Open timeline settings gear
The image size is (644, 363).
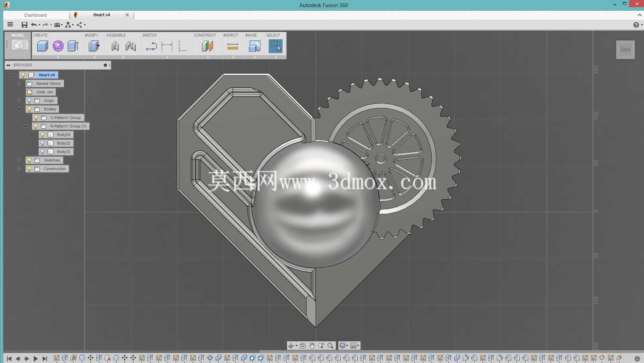click(637, 359)
